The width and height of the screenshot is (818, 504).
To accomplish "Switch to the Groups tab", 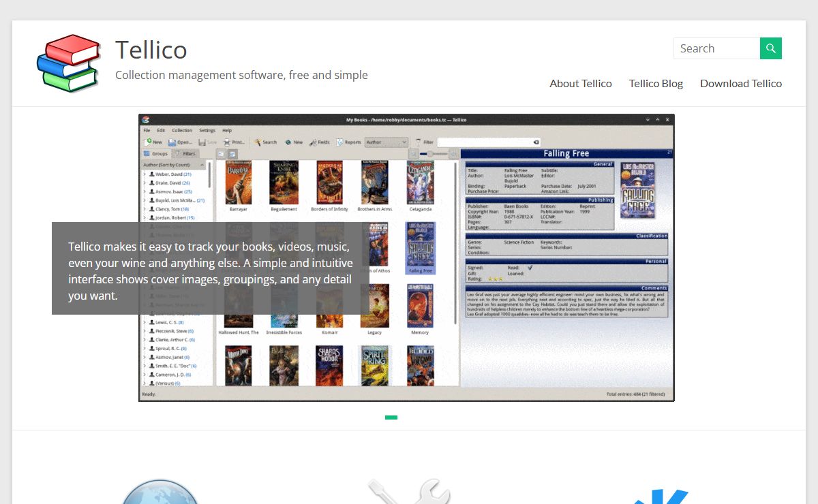I will (x=155, y=154).
